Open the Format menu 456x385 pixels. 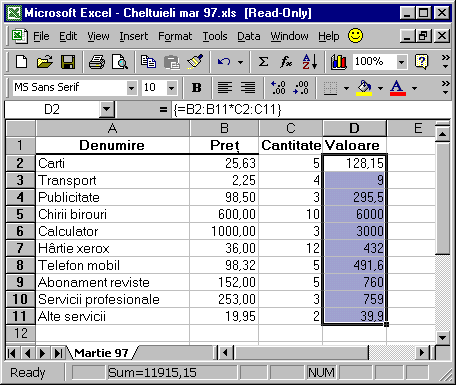(175, 36)
